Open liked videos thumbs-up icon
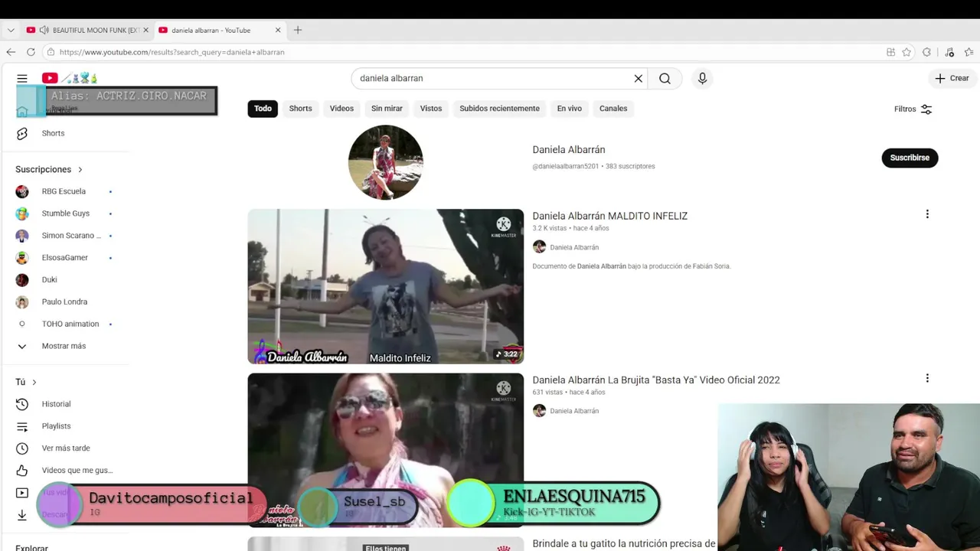Image resolution: width=980 pixels, height=551 pixels. click(x=22, y=471)
